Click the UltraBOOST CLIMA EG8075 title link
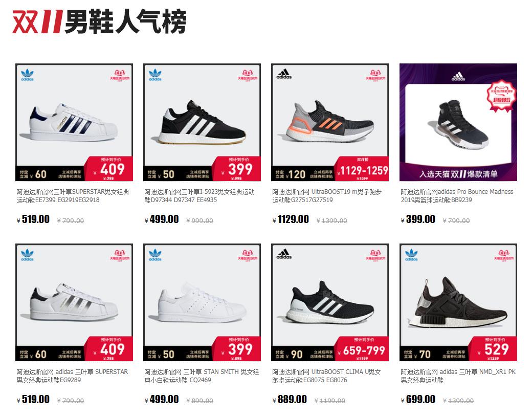Image resolution: width=532 pixels, height=420 pixels. point(326,376)
